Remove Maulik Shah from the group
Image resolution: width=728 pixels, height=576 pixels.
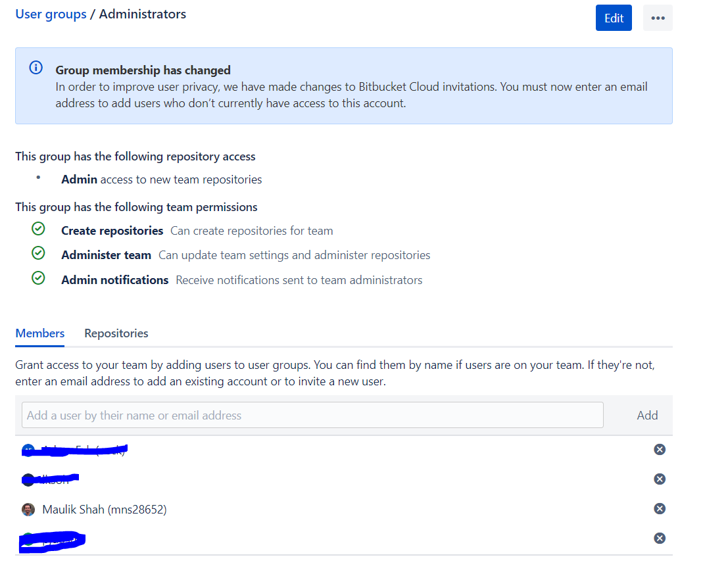coord(660,509)
